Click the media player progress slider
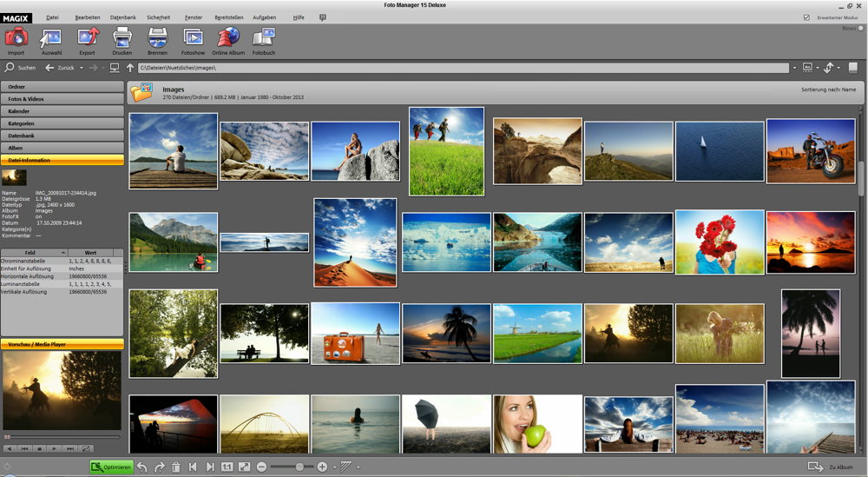The image size is (868, 477). [62, 437]
